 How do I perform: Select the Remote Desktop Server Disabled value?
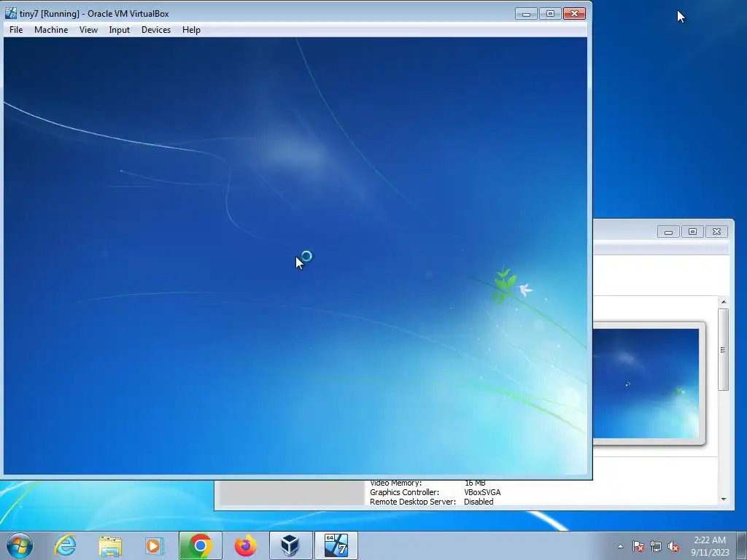479,502
